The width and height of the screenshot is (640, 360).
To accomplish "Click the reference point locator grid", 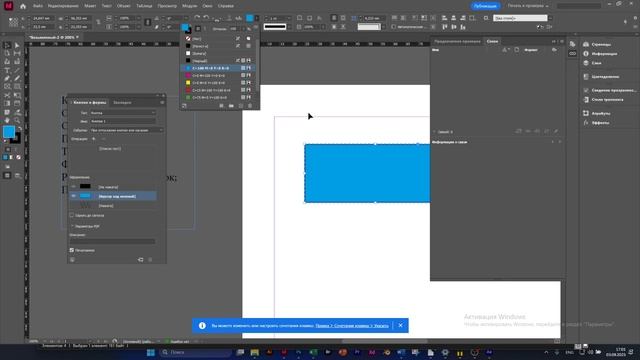I will (13, 22).
